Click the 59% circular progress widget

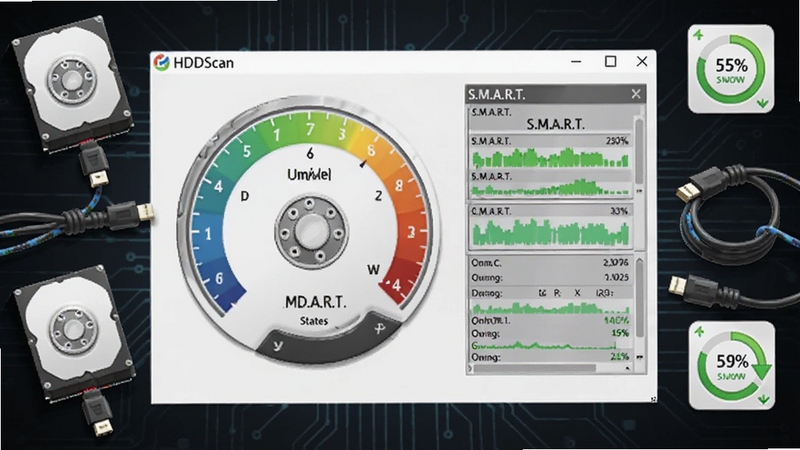(732, 365)
